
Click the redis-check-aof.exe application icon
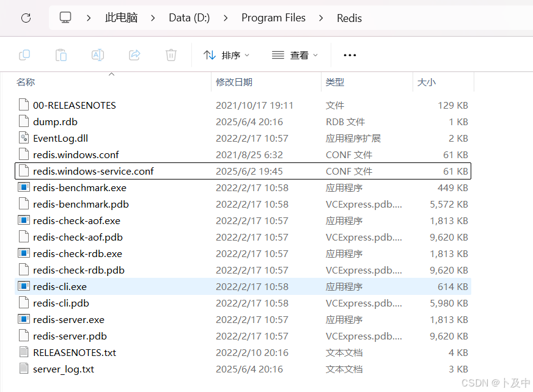(24, 220)
